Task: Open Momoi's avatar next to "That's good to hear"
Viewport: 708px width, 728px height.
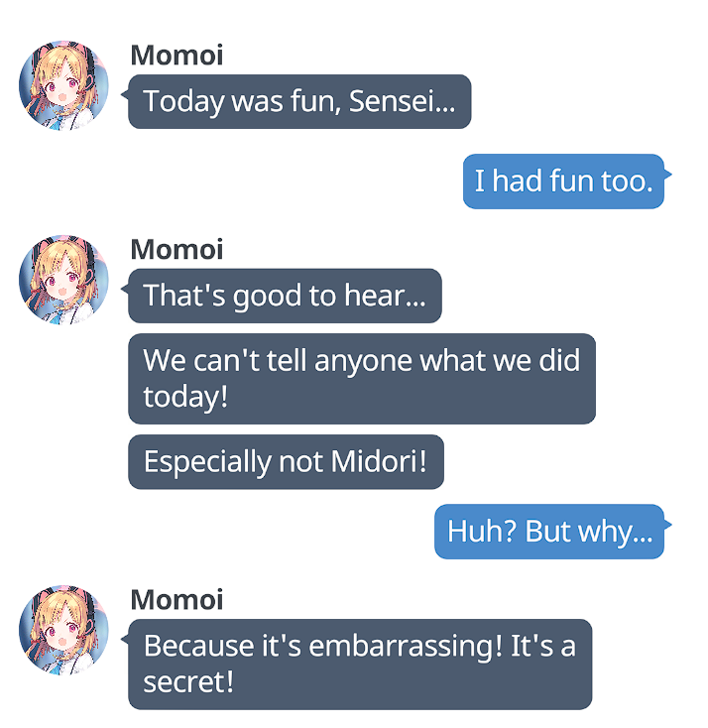Action: pyautogui.click(x=63, y=280)
